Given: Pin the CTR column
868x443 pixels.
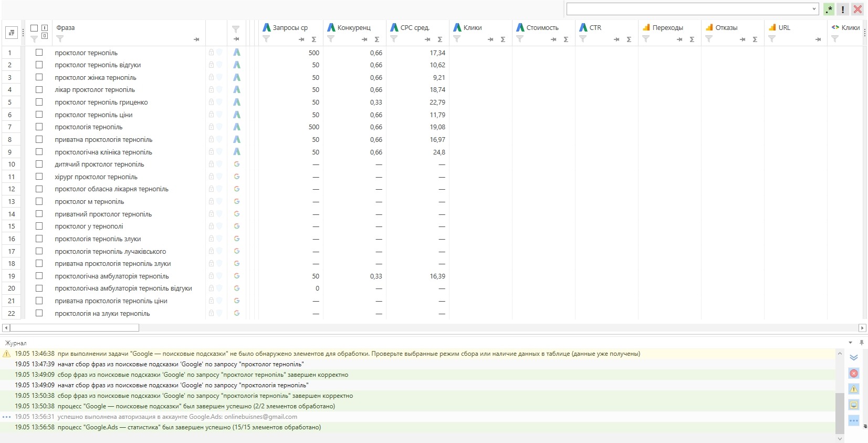Looking at the screenshot, I should pos(616,39).
